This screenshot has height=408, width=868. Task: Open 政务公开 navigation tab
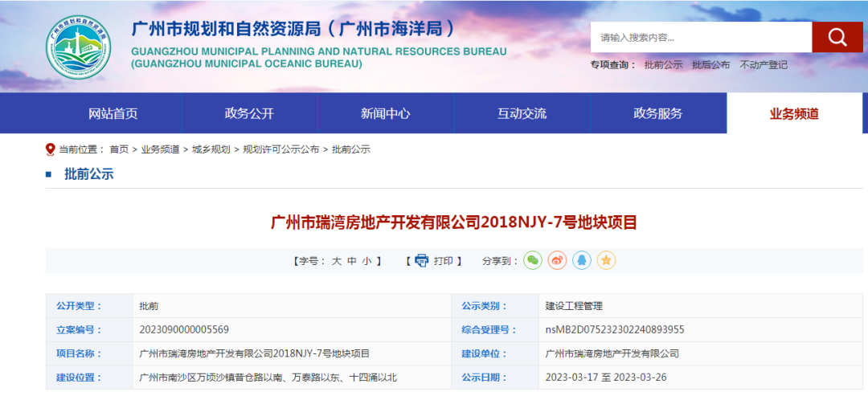[249, 113]
